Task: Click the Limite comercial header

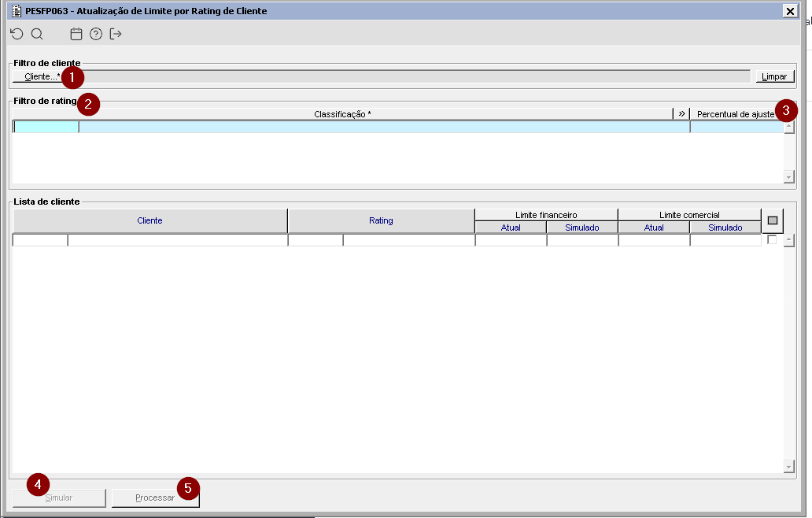Action: pos(690,214)
